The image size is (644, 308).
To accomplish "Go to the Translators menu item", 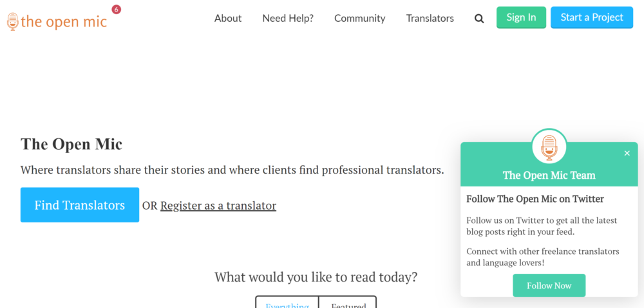I will [430, 19].
